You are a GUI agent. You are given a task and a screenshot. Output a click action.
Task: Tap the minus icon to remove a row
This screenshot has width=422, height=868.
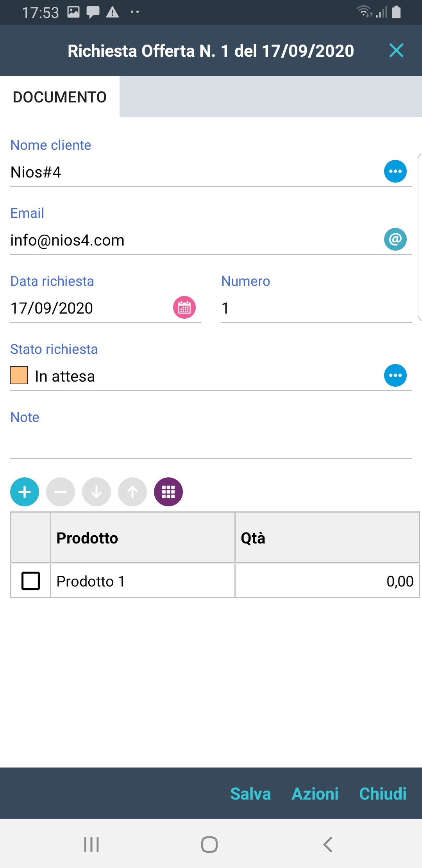pyautogui.click(x=61, y=492)
